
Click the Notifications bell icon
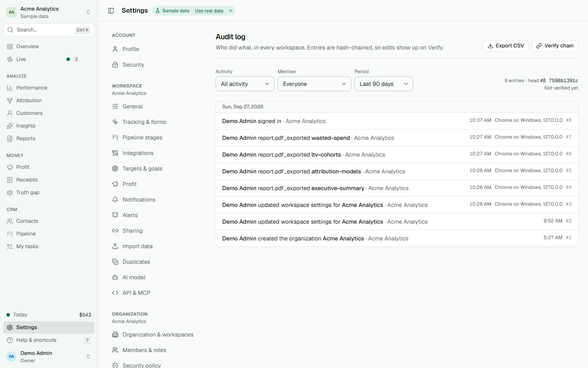pos(115,200)
